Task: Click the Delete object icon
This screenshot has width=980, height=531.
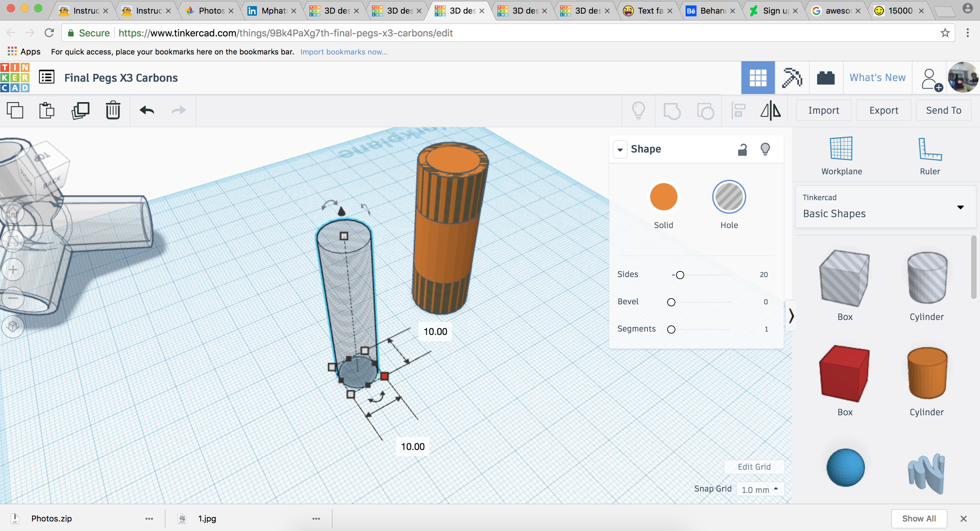Action: click(x=112, y=110)
